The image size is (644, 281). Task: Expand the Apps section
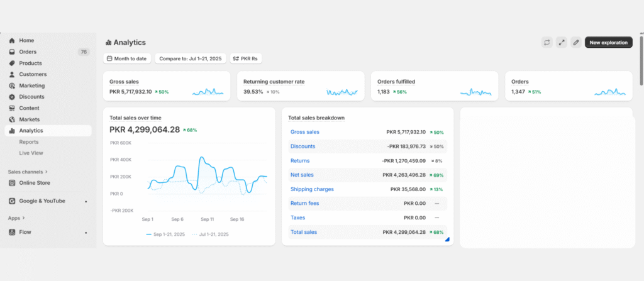16,218
